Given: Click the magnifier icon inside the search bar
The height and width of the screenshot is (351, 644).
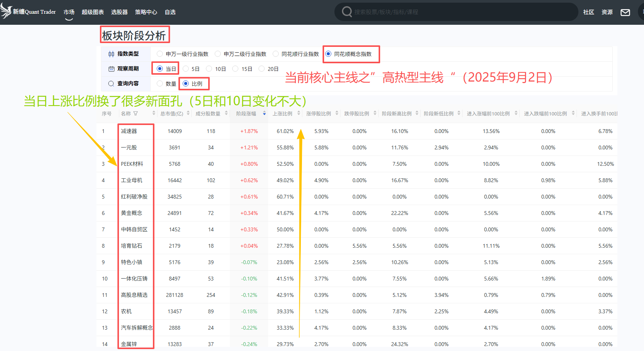Looking at the screenshot, I should coord(346,12).
